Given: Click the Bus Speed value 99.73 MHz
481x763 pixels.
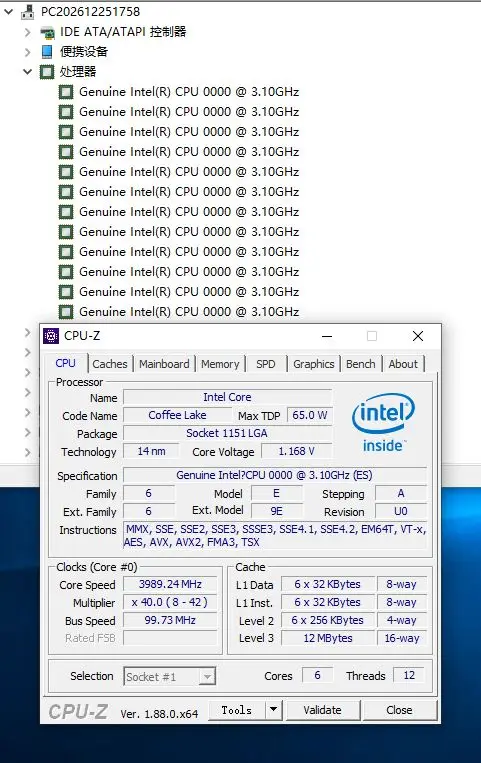Looking at the screenshot, I should point(170,620).
